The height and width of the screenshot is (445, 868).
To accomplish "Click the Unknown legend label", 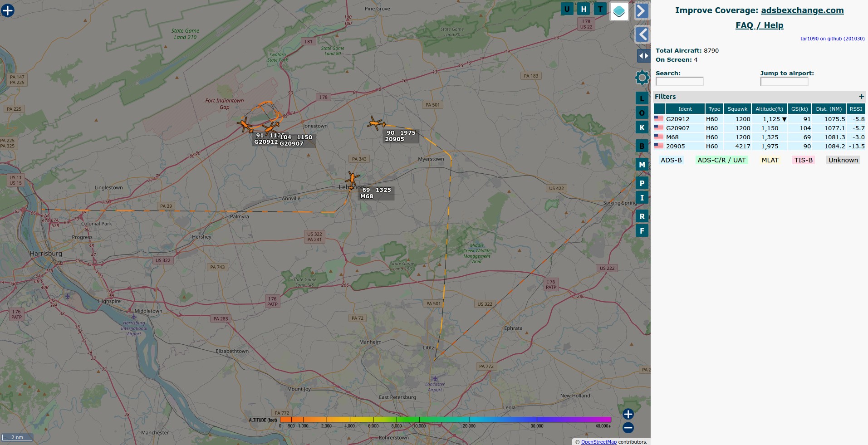I will point(843,160).
